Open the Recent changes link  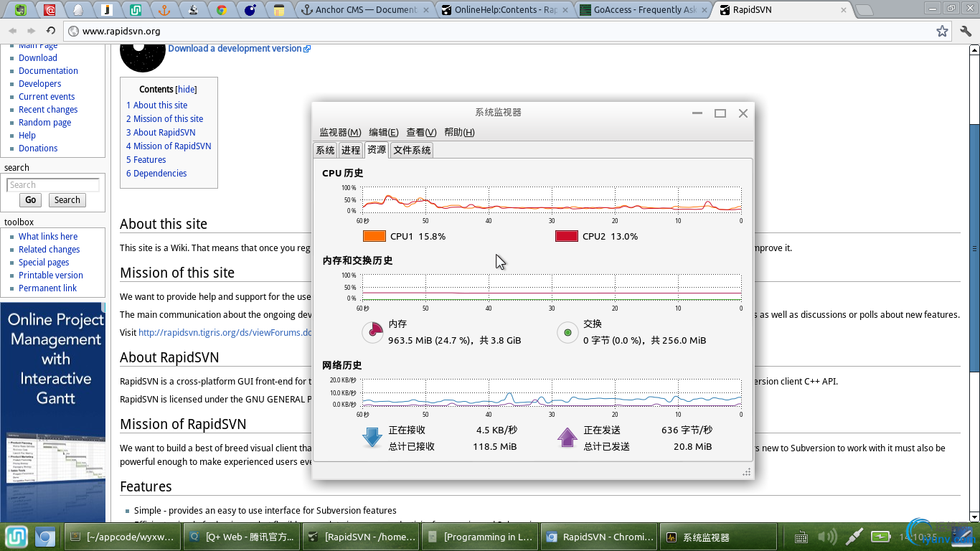click(x=48, y=110)
